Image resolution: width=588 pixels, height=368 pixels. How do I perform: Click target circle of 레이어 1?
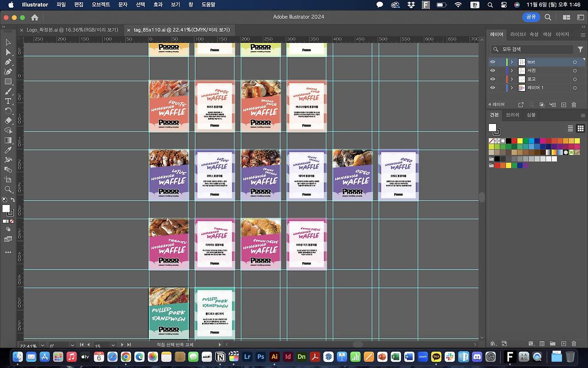click(574, 88)
